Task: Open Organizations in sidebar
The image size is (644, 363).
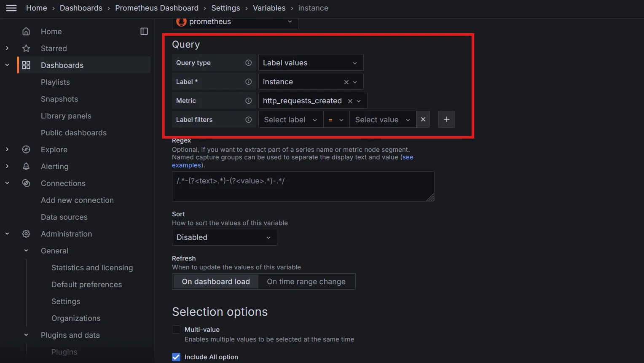Action: (x=76, y=318)
